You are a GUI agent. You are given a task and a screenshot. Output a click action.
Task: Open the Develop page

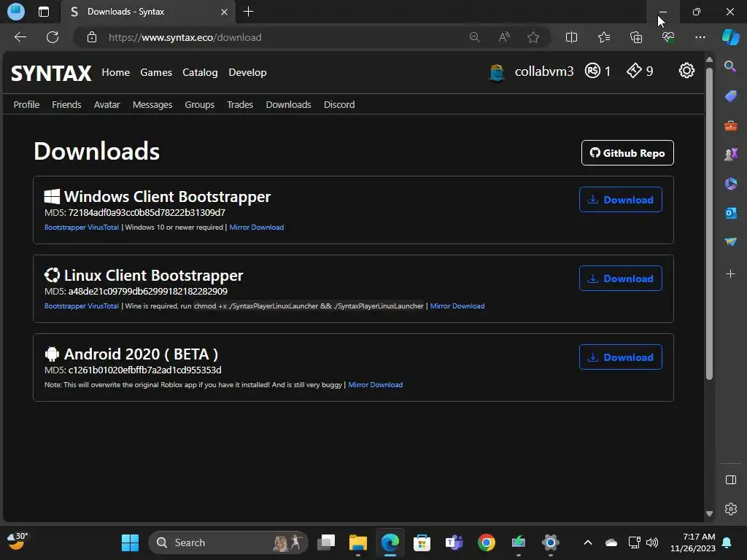pyautogui.click(x=248, y=72)
